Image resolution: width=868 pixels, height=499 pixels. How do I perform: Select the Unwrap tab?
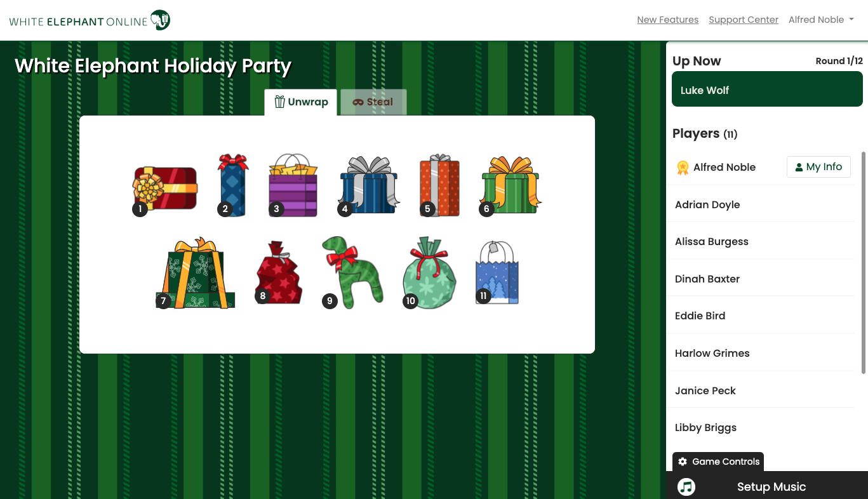(301, 102)
